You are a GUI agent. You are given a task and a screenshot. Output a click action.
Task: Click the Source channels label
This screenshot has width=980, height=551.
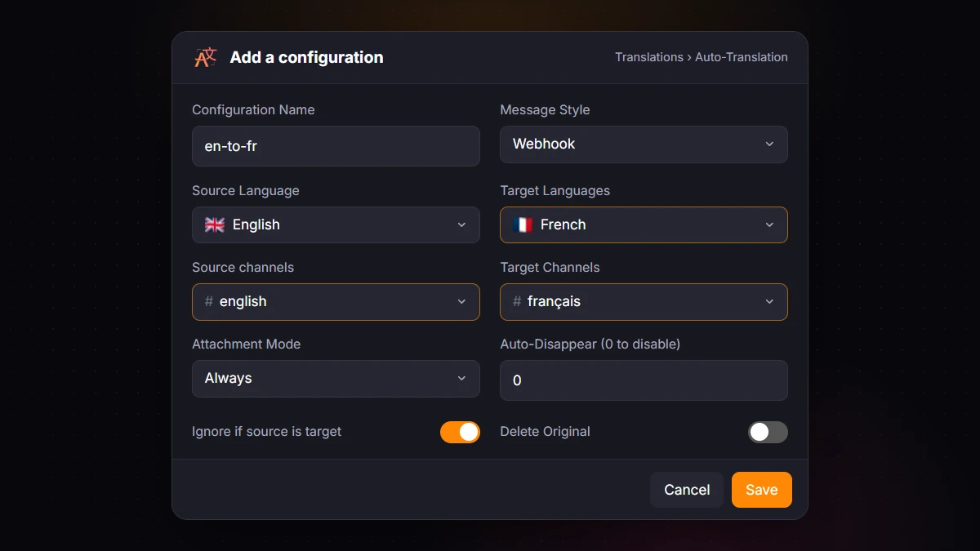pos(243,268)
